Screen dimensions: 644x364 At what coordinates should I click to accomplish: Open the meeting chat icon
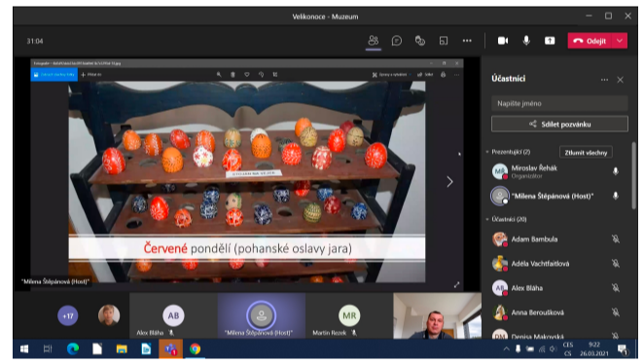click(x=396, y=41)
